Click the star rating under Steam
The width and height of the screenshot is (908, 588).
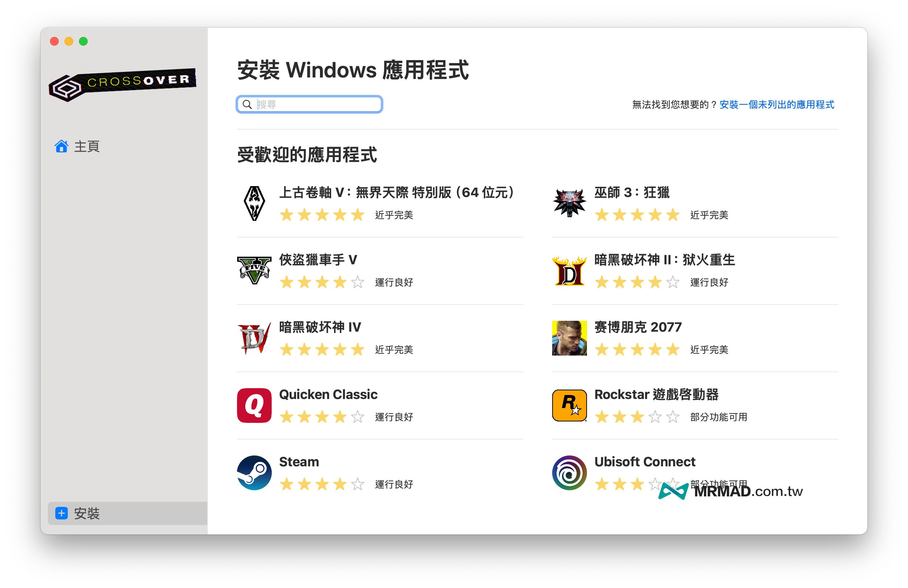tap(322, 484)
